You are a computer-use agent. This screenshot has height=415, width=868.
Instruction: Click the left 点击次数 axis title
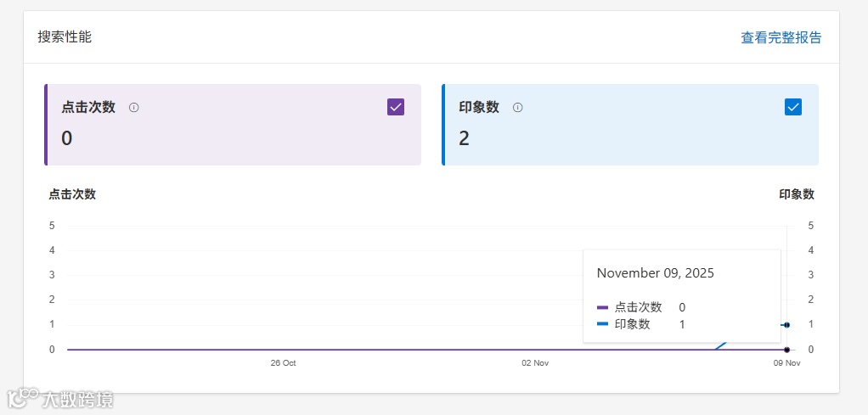72,194
